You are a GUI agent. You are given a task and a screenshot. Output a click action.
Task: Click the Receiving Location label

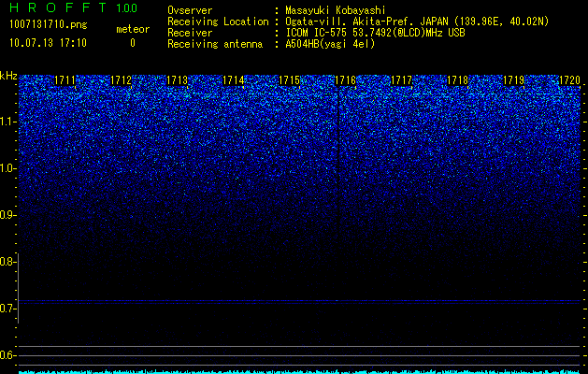pyautogui.click(x=218, y=22)
